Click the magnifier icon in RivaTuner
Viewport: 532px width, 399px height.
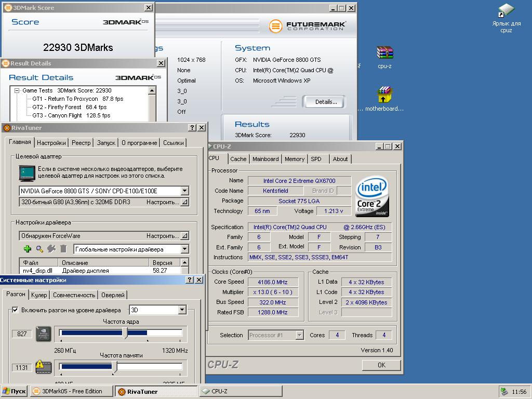[39, 249]
